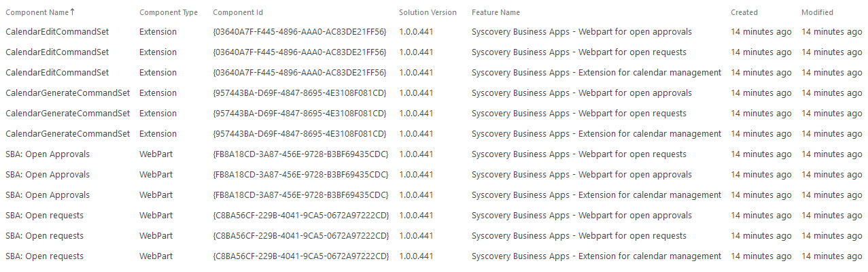The image size is (868, 272).
Task: Click calendar management feature of SBA: Open requests
Action: (x=597, y=256)
